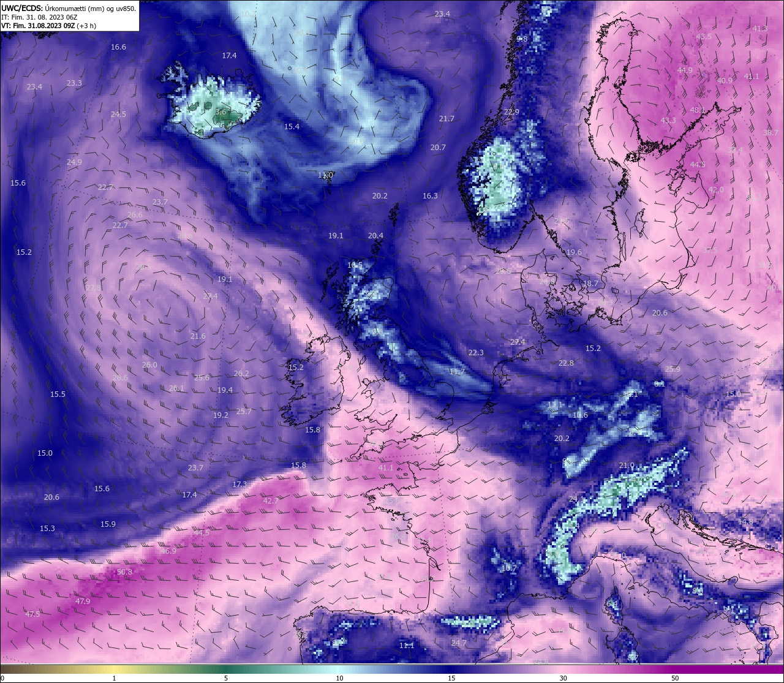The image size is (784, 683).
Task: Click the 10 label on the colour scale
Action: point(339,678)
